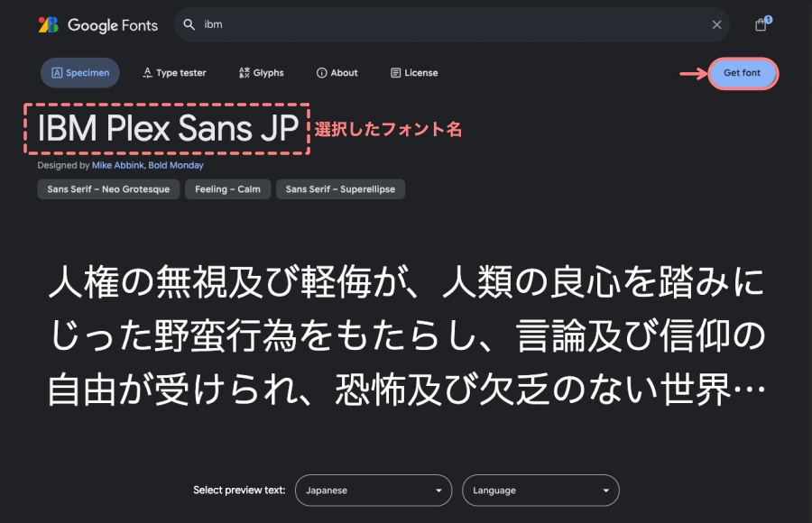812x523 pixels.
Task: Click the Japanese specimen preview text
Action: [407, 336]
